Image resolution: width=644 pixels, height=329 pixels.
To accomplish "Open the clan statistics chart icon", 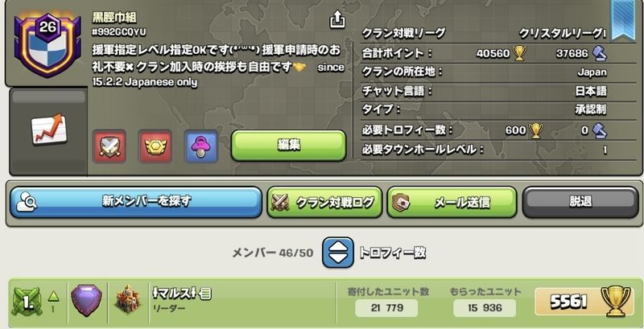I will pos(49,130).
